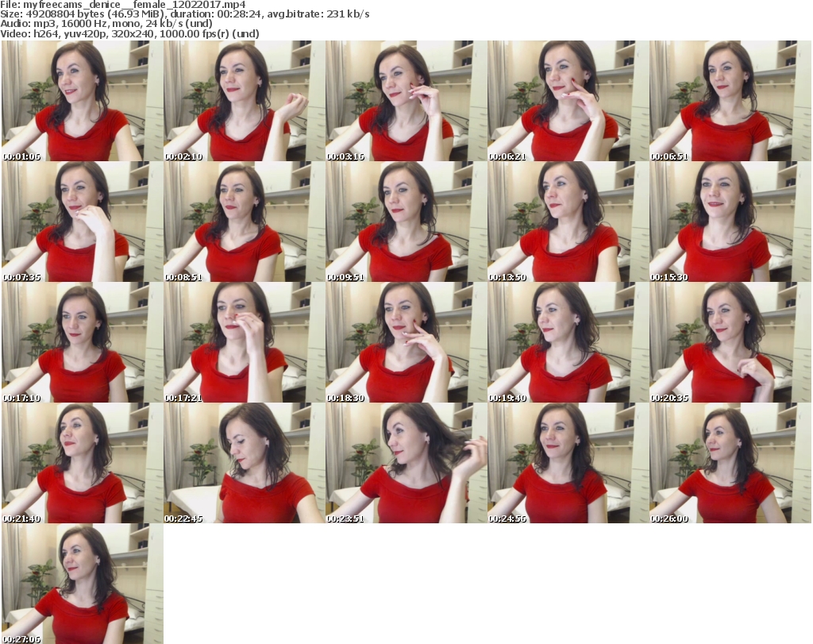Click the thumbnail stamped 00:19:40
The image size is (813, 644).
click(x=568, y=342)
